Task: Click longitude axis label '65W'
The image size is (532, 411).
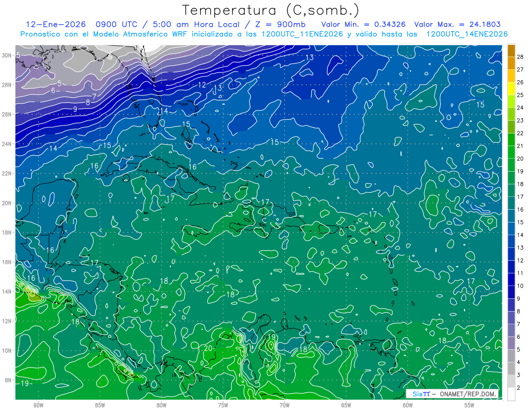Action: pyautogui.click(x=346, y=405)
